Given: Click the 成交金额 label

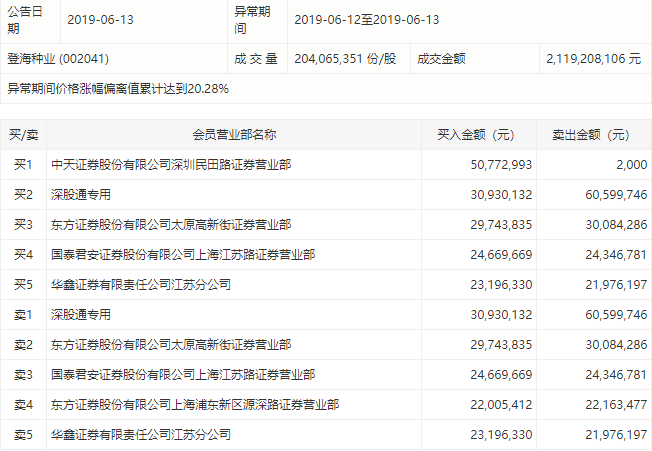Looking at the screenshot, I should click(441, 59).
